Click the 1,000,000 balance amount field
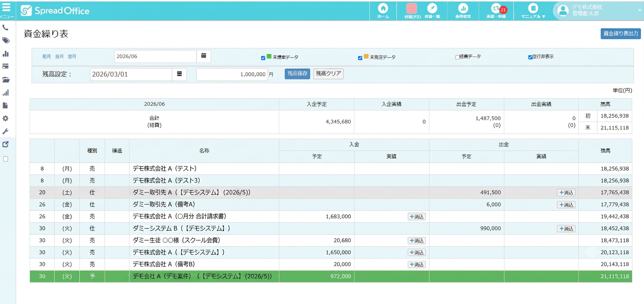 pyautogui.click(x=232, y=74)
